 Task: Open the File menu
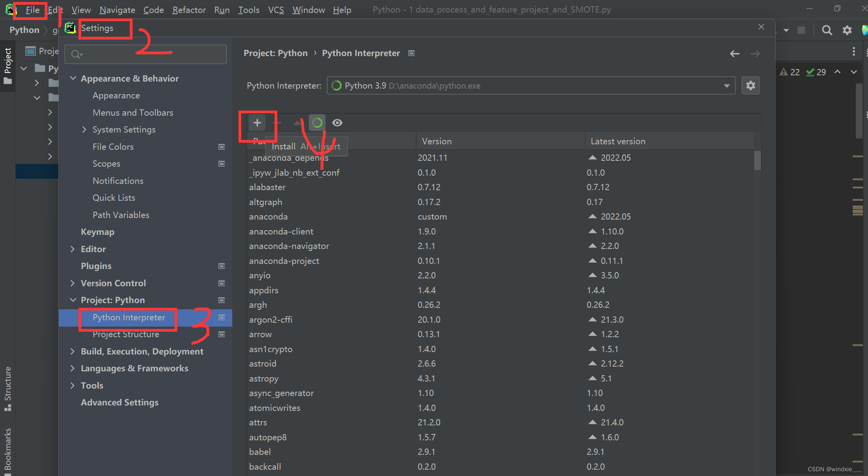tap(33, 10)
